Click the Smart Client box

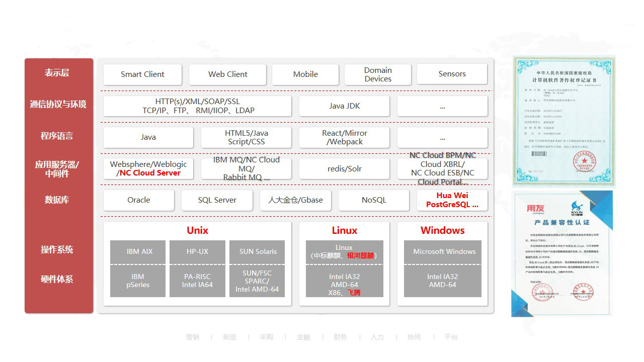click(142, 74)
